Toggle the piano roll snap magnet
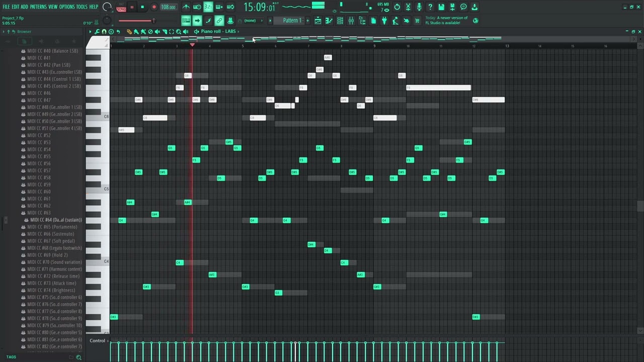This screenshot has width=644, height=362. (104, 32)
